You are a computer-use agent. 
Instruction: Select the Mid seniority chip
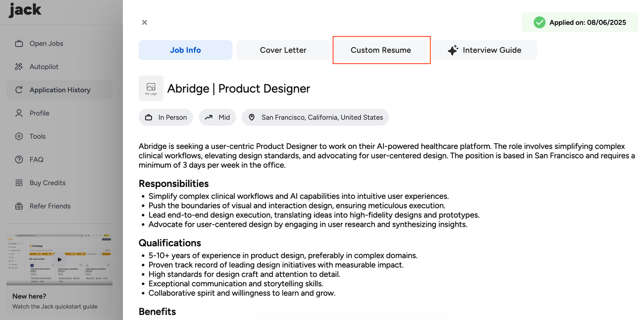click(217, 117)
